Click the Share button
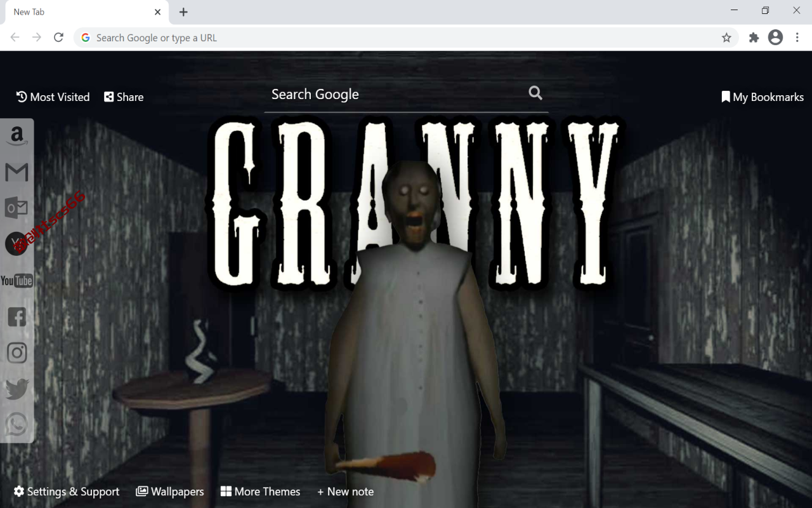 [124, 97]
